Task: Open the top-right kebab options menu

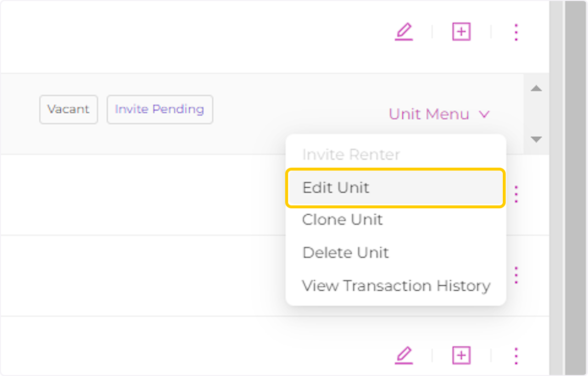Action: coord(515,31)
